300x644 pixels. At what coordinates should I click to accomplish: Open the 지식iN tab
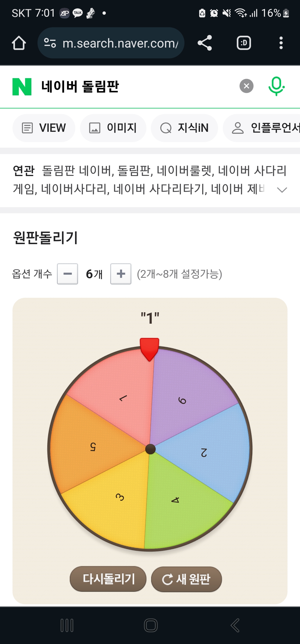pos(184,128)
